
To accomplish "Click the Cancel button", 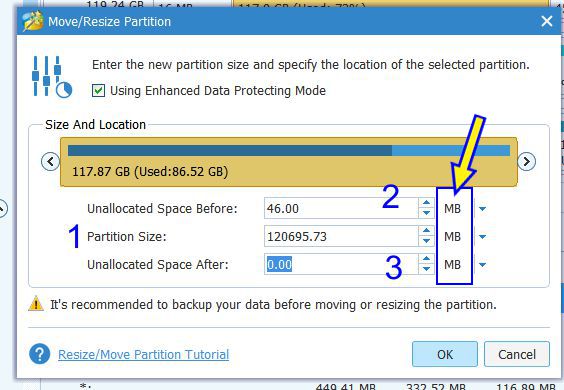I will (517, 354).
